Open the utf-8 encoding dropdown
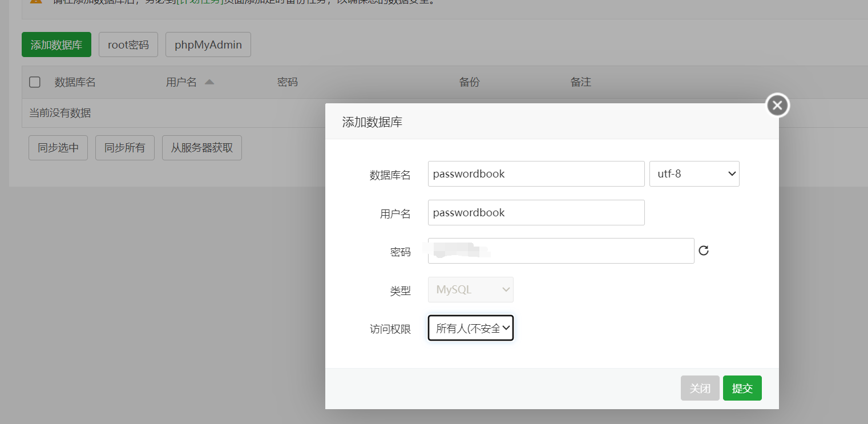The height and width of the screenshot is (424, 868). [695, 174]
